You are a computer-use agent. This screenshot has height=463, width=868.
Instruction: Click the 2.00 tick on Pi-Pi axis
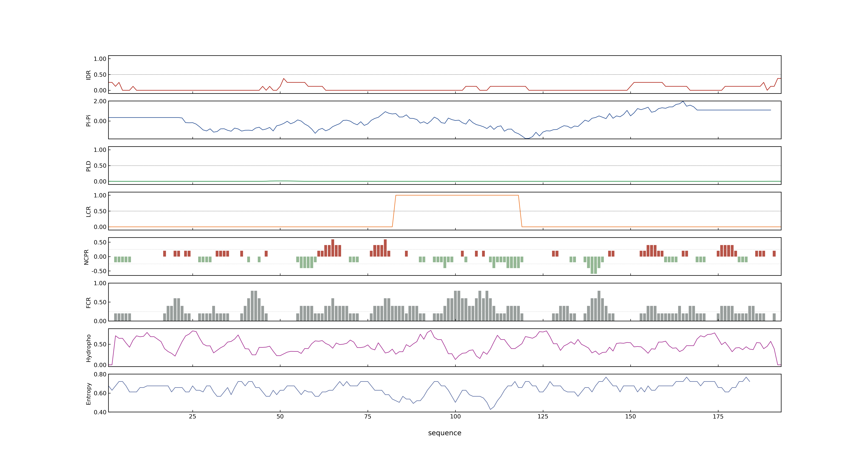[x=100, y=101]
